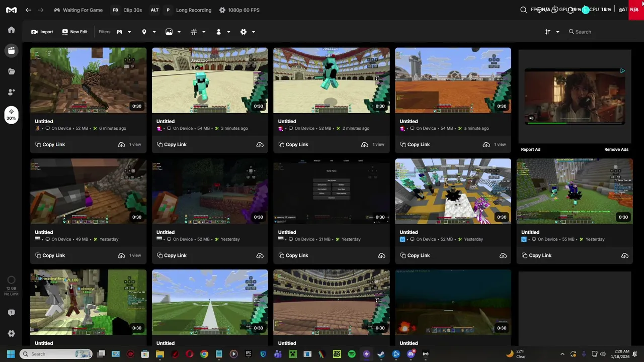Open Spotify from the taskbar
The width and height of the screenshot is (644, 362).
[x=352, y=354]
